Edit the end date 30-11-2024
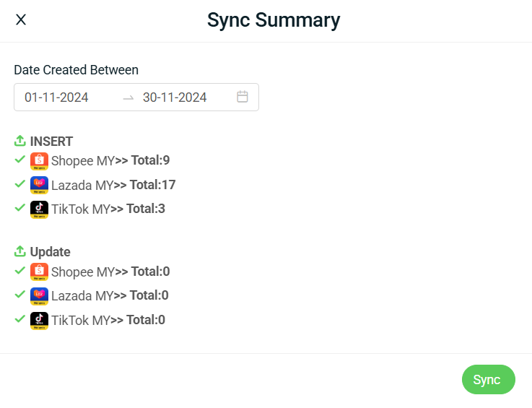This screenshot has width=532, height=408. pyautogui.click(x=175, y=97)
